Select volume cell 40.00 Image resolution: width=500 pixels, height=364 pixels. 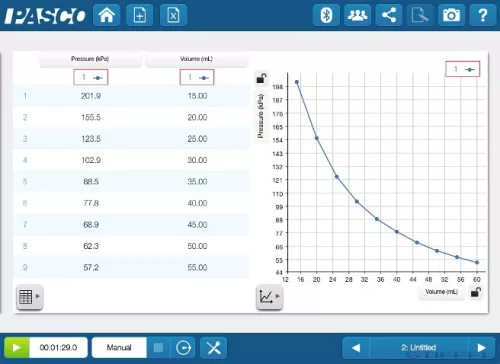tap(197, 203)
